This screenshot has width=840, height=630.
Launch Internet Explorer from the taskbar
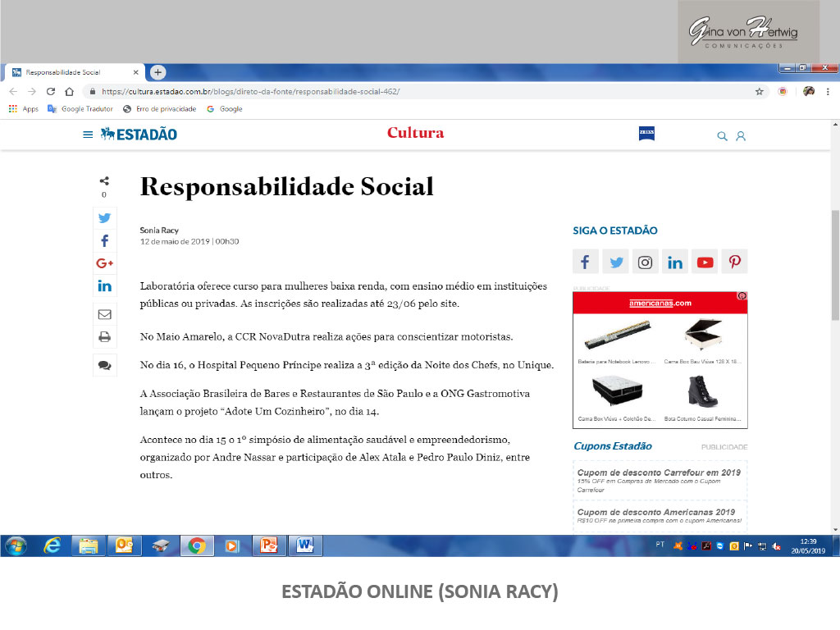point(52,546)
